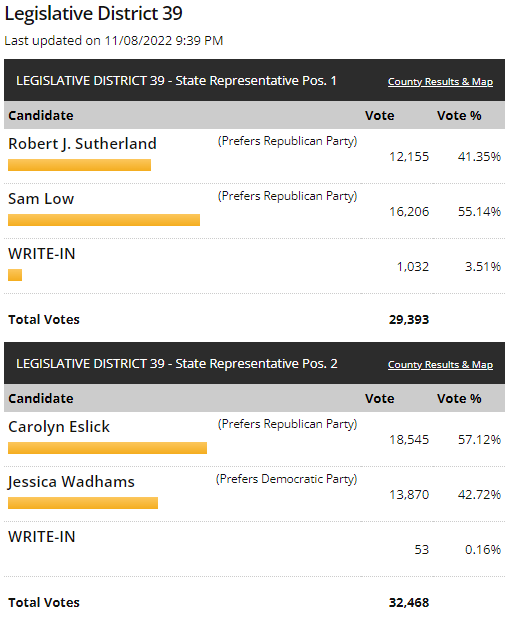Click Robert J. Sutherland's vote bar

[x=79, y=165]
